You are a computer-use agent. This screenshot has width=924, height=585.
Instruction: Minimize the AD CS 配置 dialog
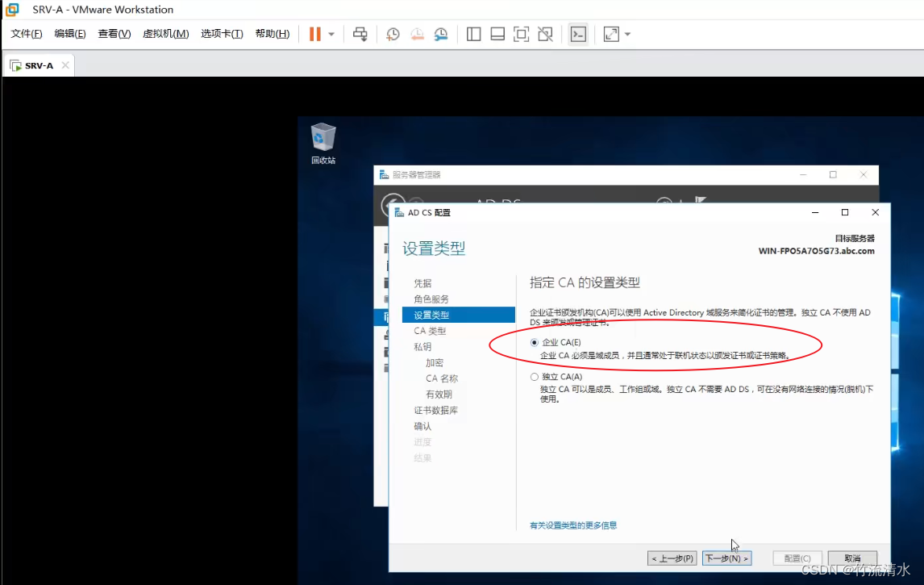[x=815, y=212]
